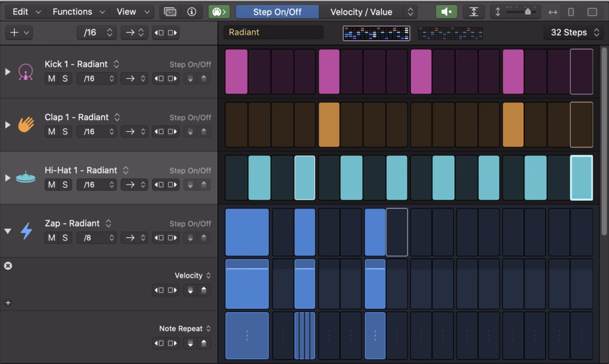This screenshot has width=609, height=364.
Task: Click Velocity subrow decrement values icon
Action: [x=190, y=290]
